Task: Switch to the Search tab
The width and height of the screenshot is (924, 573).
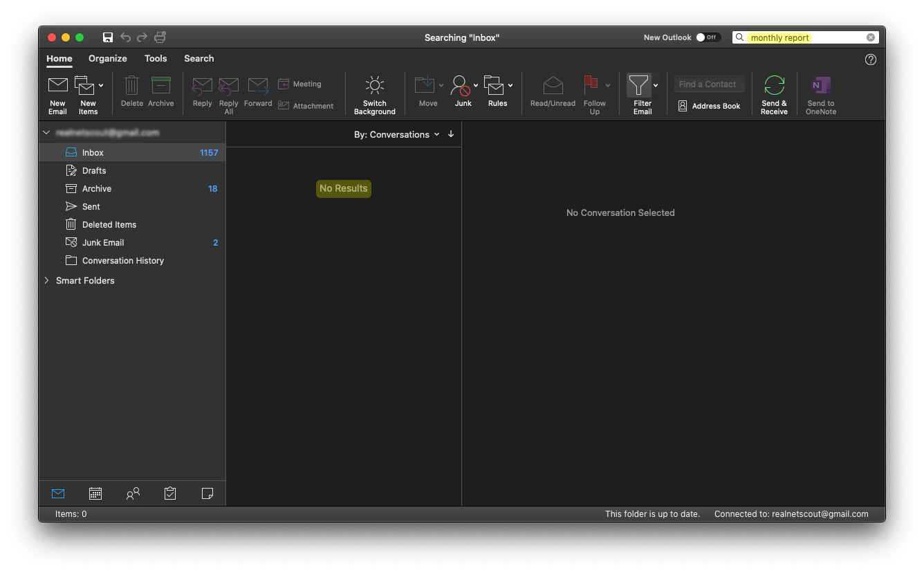Action: tap(199, 58)
